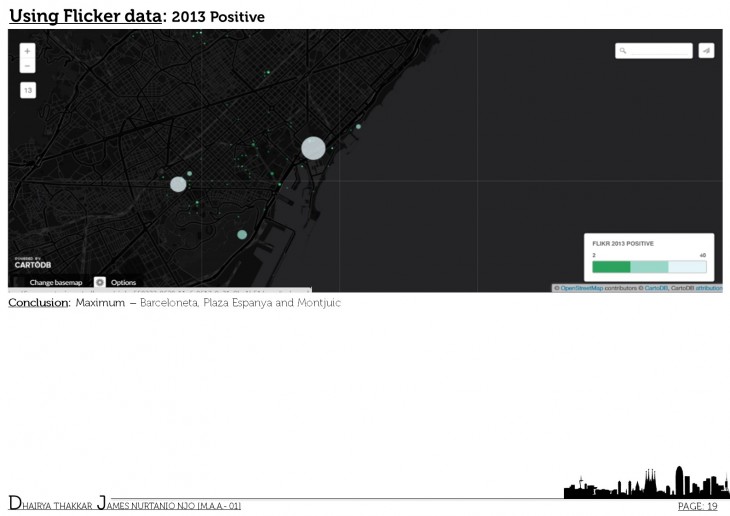Click the medium green legend color segment
The height and width of the screenshot is (516, 730).
click(x=649, y=267)
